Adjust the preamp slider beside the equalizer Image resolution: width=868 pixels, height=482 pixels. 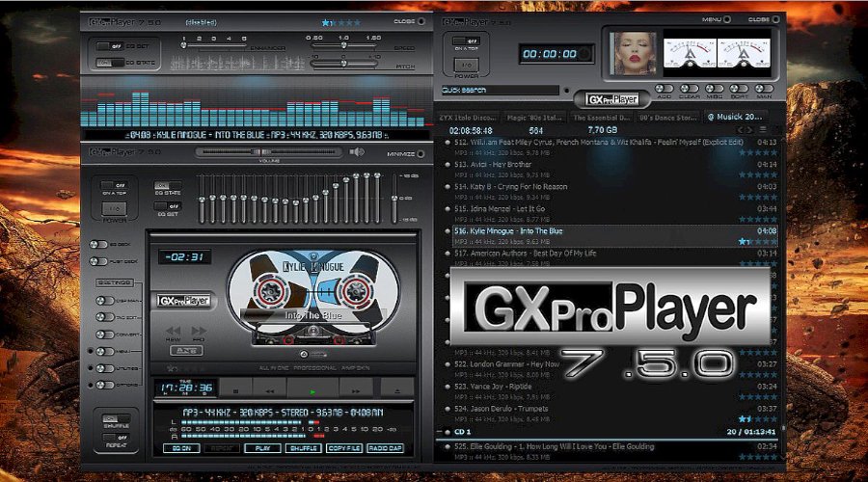[x=394, y=198]
